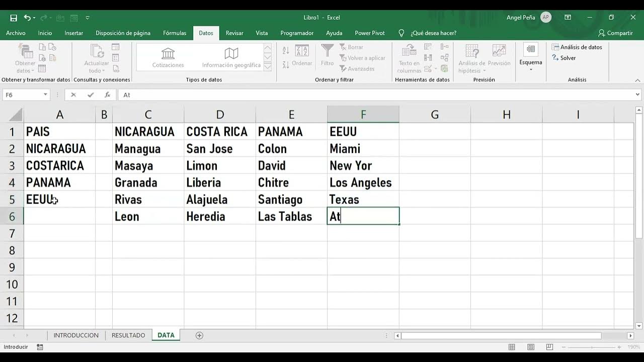This screenshot has width=644, height=362.
Task: Click the Ribbon Display Options icon
Action: coord(568,18)
